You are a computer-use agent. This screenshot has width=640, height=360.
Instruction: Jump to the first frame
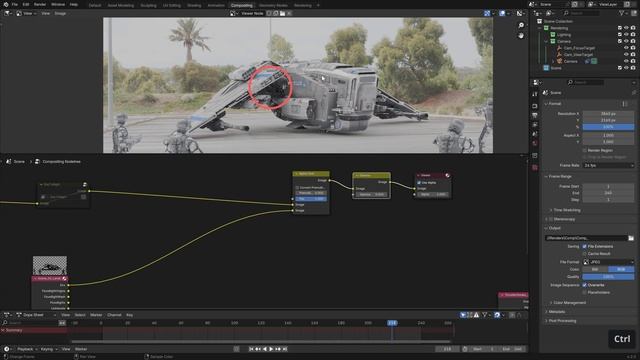pyautogui.click(x=251, y=349)
